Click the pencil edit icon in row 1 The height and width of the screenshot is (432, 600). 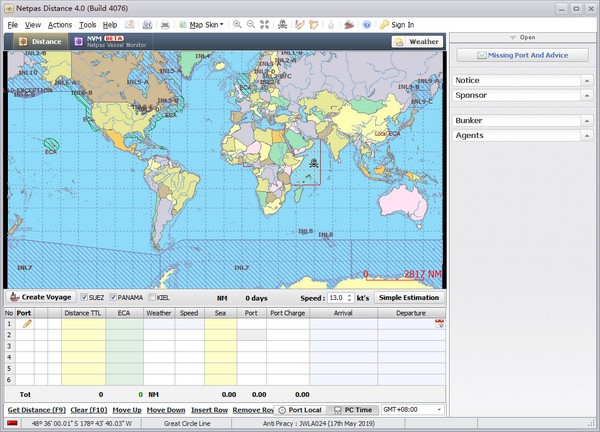(x=27, y=324)
